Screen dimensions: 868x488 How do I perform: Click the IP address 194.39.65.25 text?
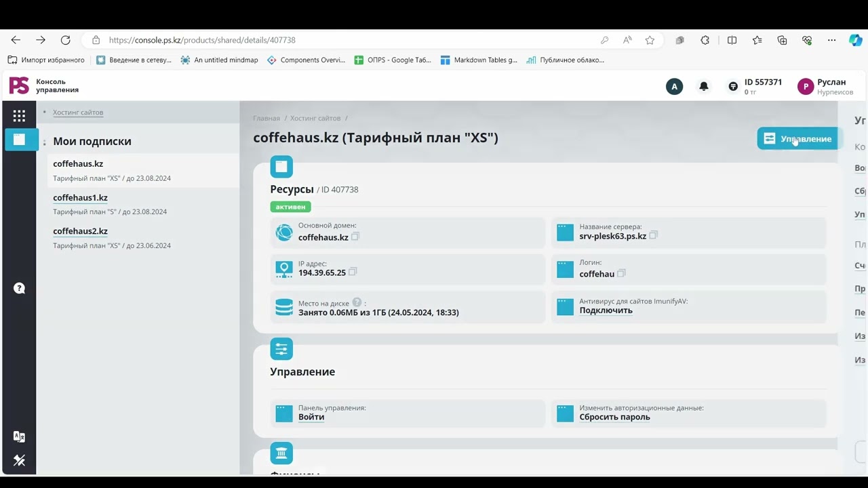(x=322, y=272)
